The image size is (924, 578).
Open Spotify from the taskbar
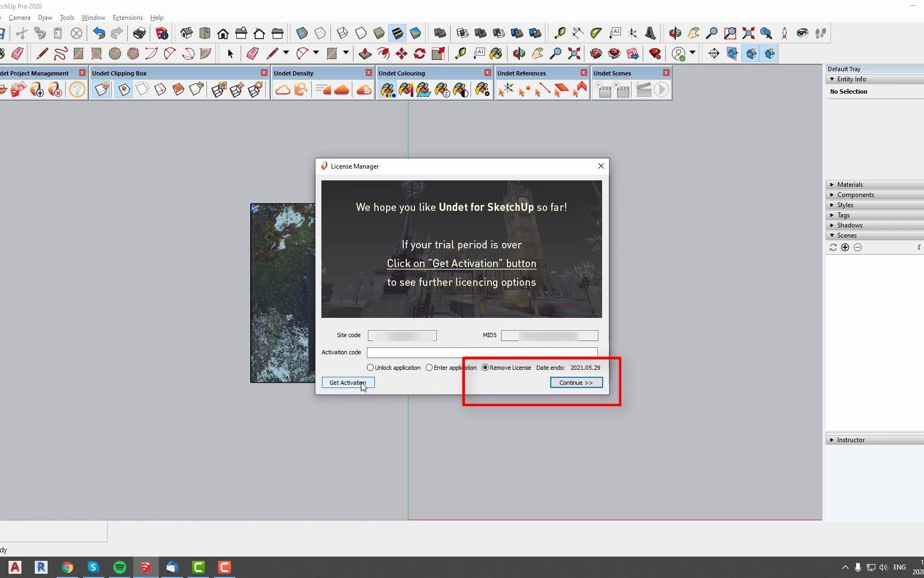tap(120, 567)
